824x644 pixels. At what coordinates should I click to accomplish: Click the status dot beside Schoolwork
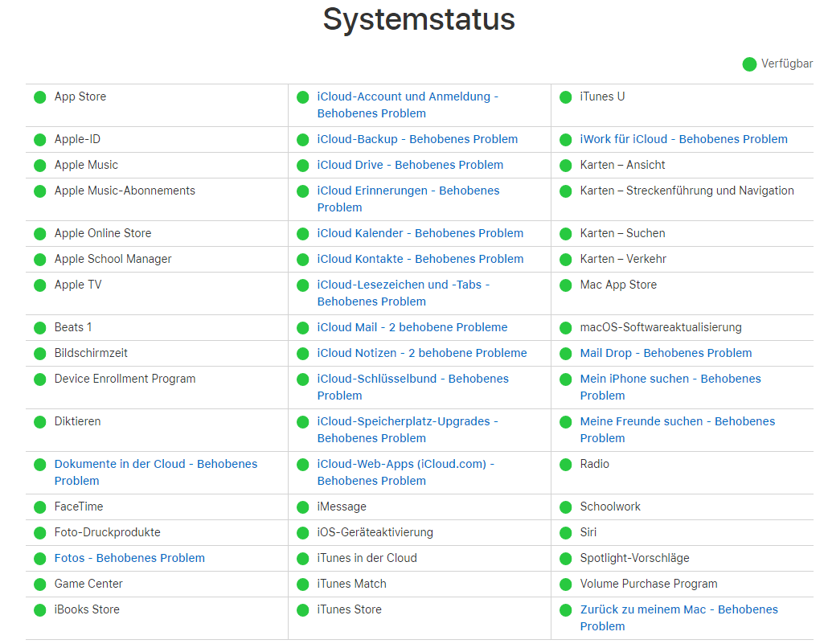pyautogui.click(x=565, y=507)
